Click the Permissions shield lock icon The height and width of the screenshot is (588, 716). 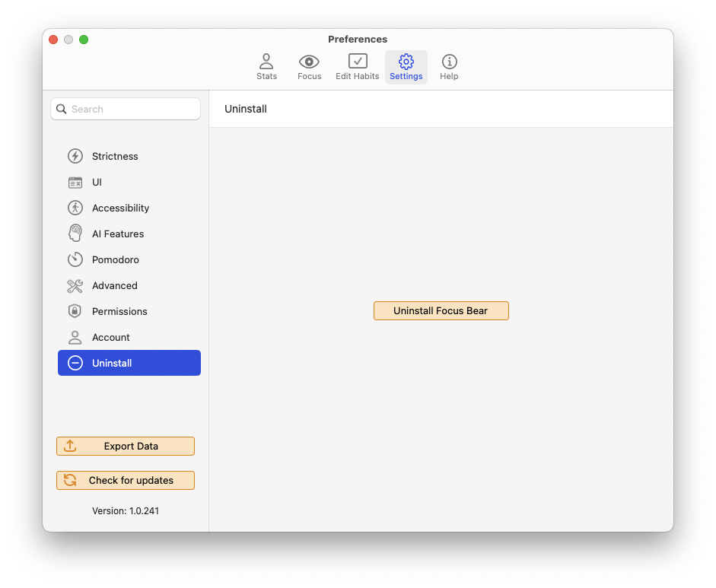click(75, 311)
